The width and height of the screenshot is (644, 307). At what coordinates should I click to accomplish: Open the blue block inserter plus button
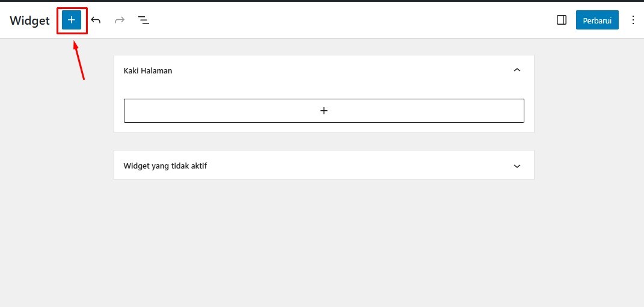[72, 20]
